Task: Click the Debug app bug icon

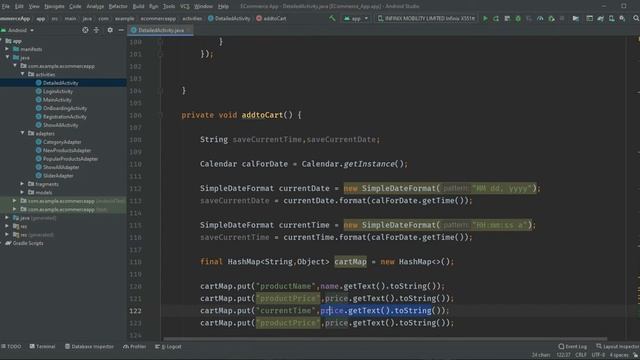Action: point(518,18)
